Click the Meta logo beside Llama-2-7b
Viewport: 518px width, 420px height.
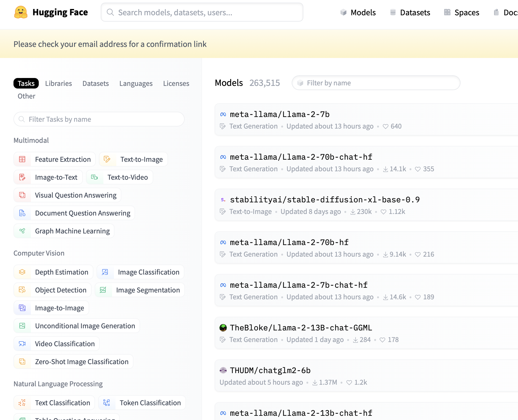coord(223,114)
